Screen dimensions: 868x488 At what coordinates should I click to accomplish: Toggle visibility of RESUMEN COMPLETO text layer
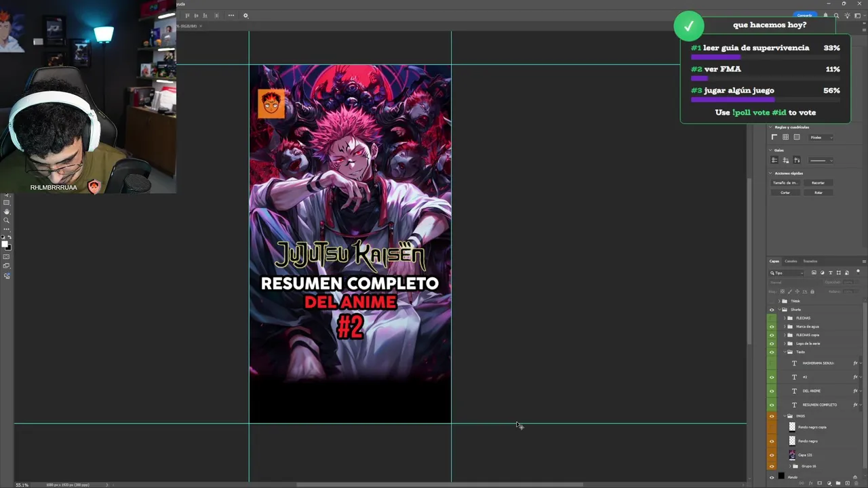pos(772,405)
